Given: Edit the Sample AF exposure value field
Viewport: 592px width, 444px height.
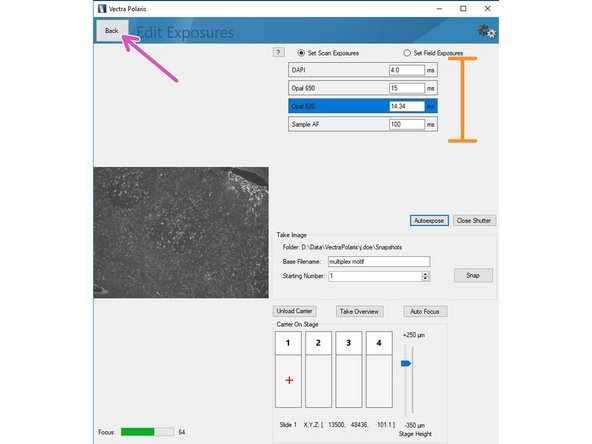Looking at the screenshot, I should [x=407, y=124].
